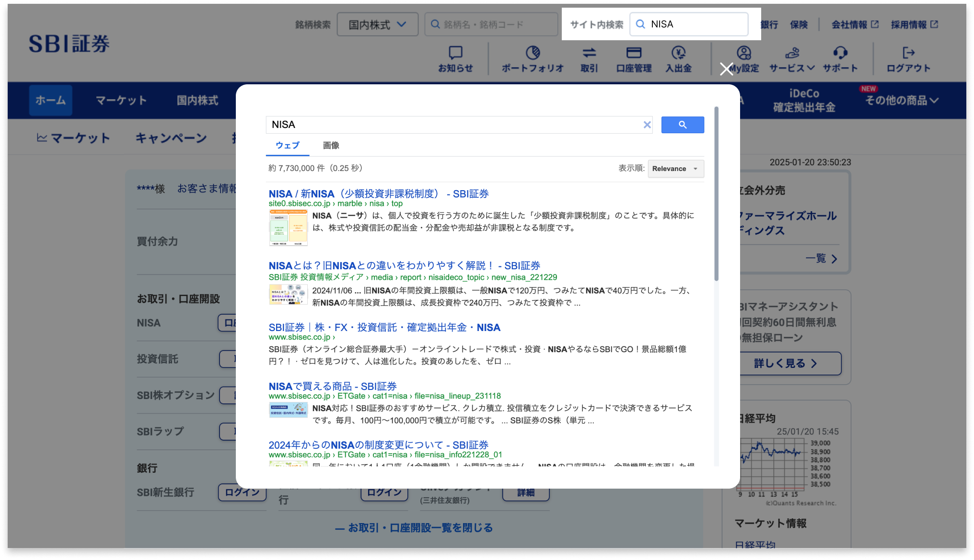Click the サイト内検索 magnifier icon
974x560 pixels.
640,24
